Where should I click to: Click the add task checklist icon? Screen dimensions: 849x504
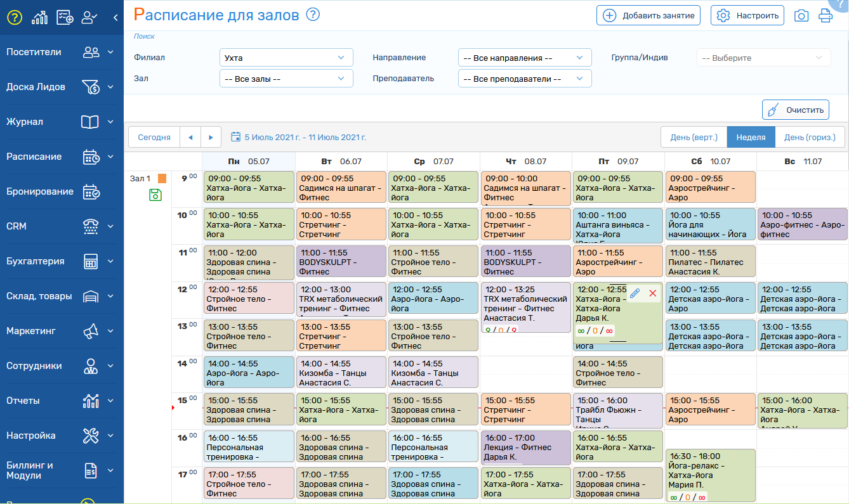[x=65, y=18]
